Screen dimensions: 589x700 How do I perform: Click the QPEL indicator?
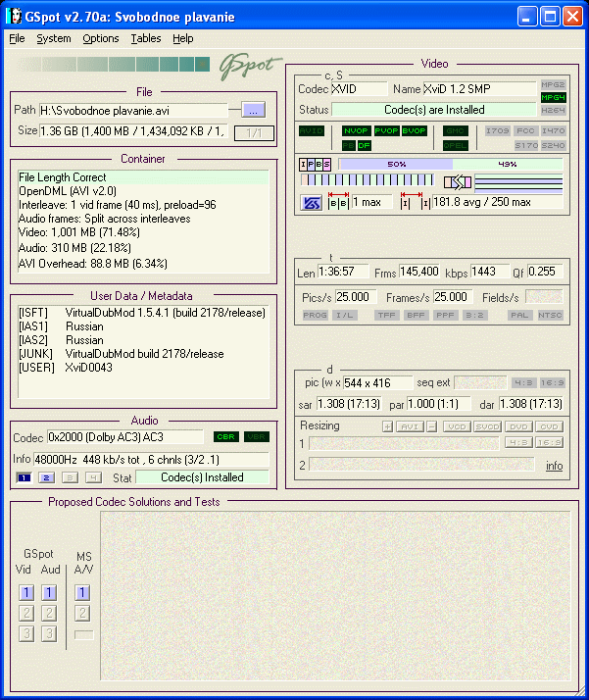(x=456, y=145)
